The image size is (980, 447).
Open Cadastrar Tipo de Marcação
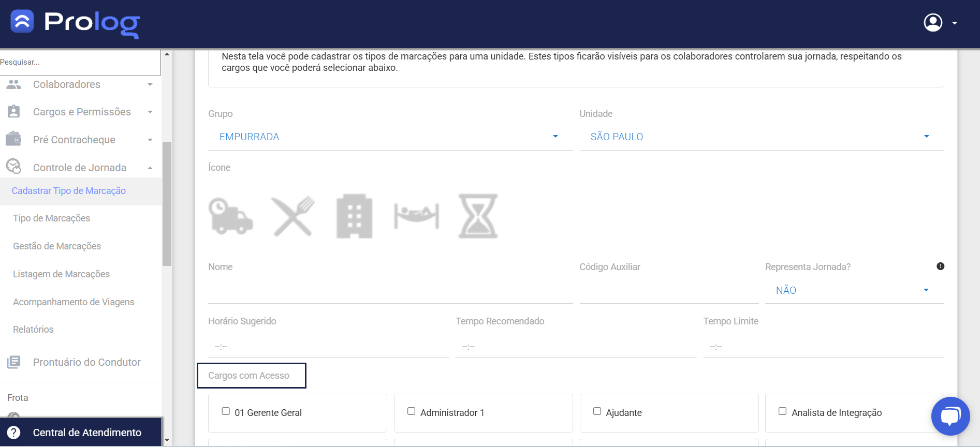pyautogui.click(x=81, y=191)
